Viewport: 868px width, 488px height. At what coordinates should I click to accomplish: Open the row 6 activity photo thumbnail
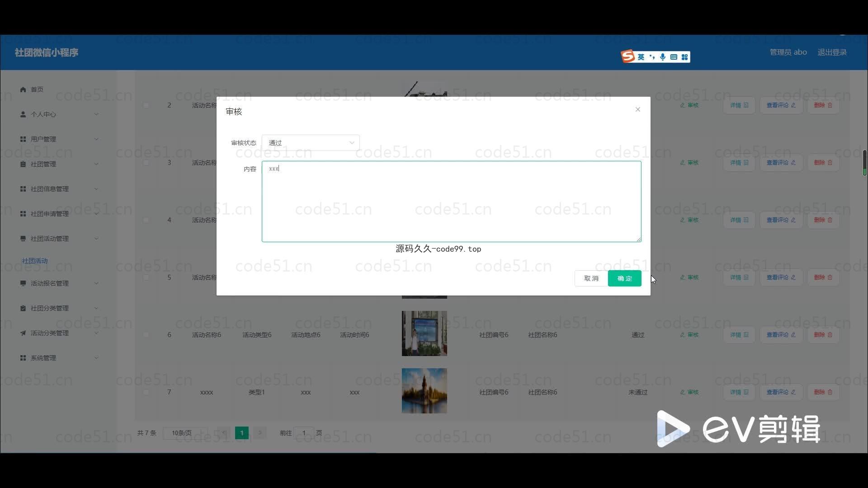coord(424,333)
